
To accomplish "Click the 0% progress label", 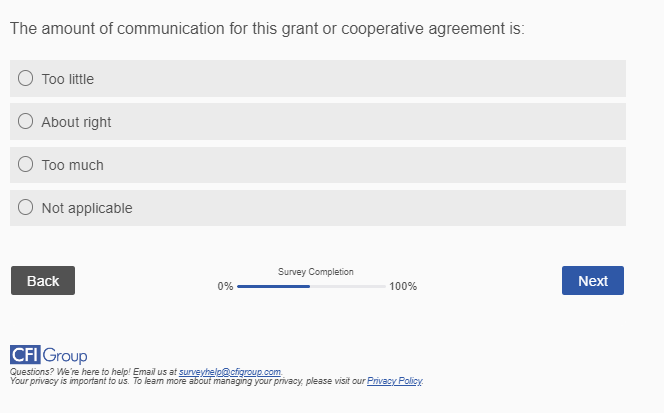I will coord(225,287).
